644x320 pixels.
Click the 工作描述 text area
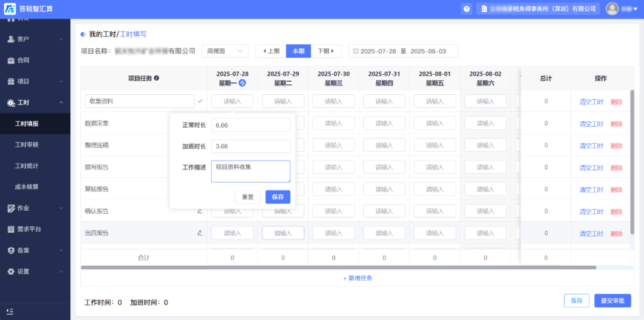coord(250,171)
